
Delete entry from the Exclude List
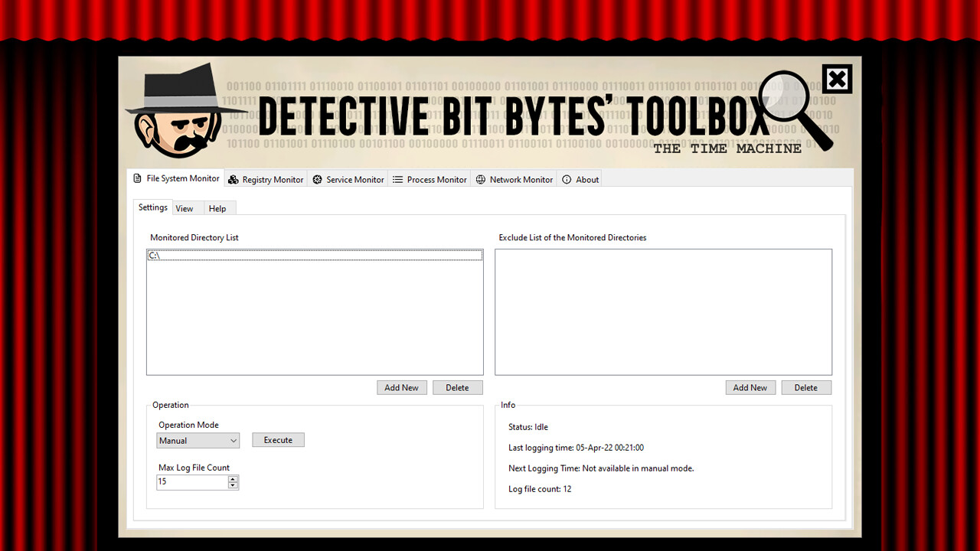806,387
